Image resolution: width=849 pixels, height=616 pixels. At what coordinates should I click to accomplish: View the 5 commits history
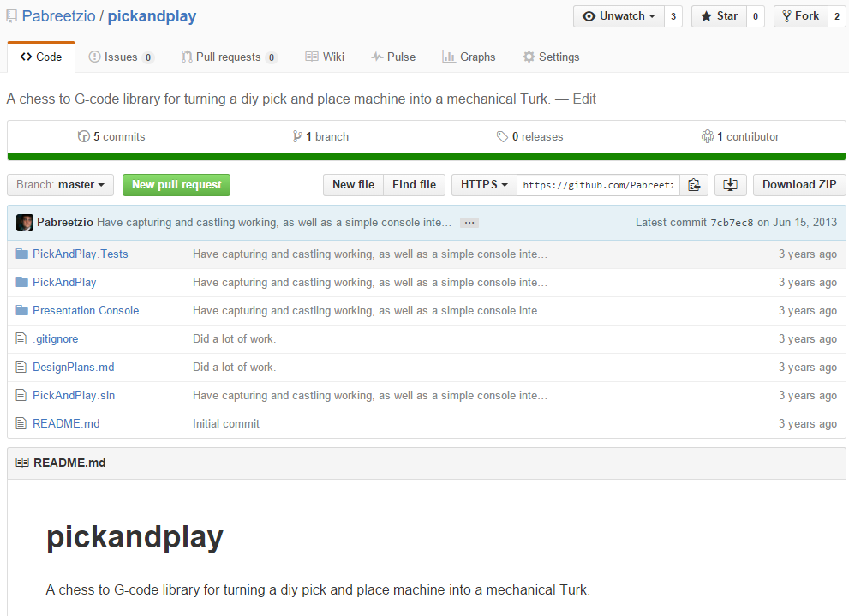(111, 136)
